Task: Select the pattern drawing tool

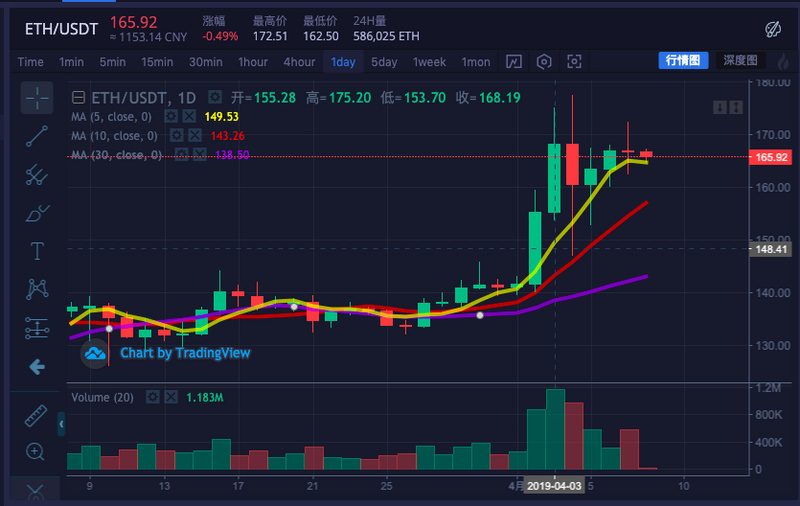Action: [x=37, y=289]
